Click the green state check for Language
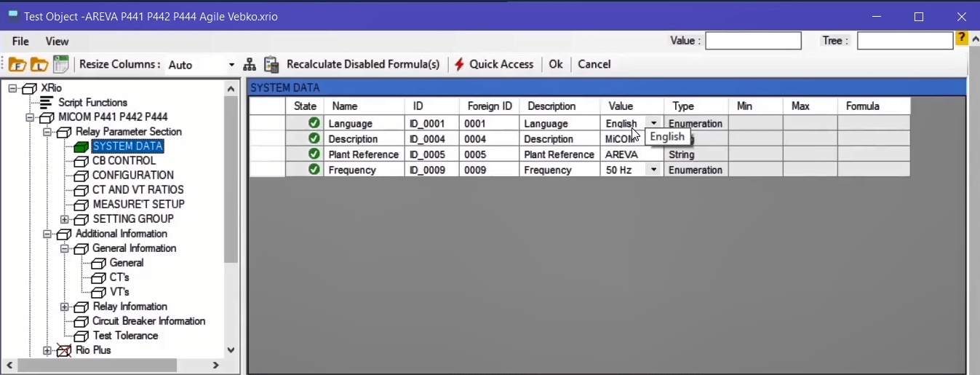 pyautogui.click(x=314, y=124)
